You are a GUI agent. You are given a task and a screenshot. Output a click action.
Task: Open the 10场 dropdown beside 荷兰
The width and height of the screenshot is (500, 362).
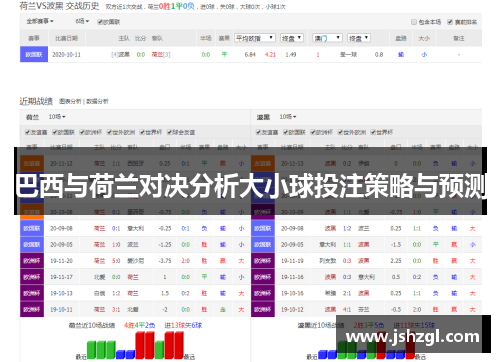(57, 117)
